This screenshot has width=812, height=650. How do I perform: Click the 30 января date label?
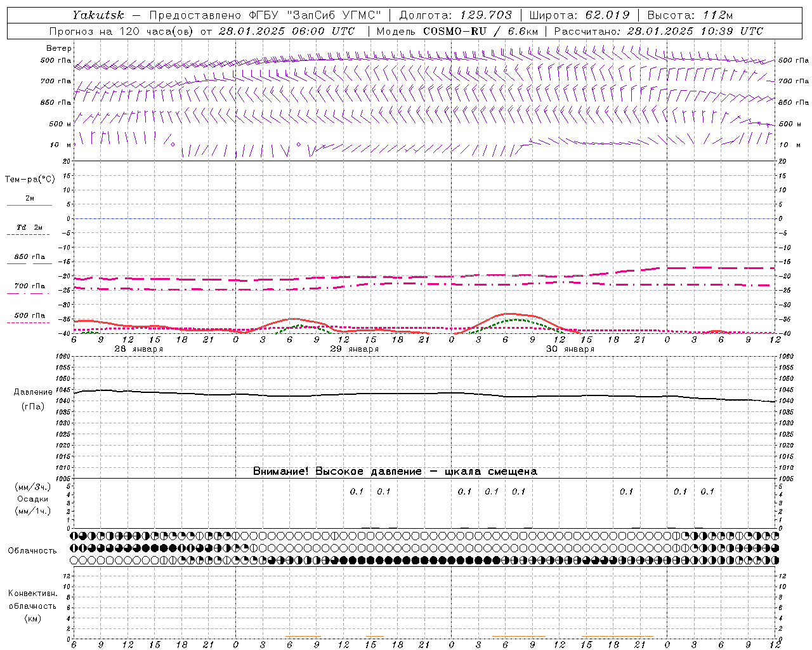pos(570,349)
